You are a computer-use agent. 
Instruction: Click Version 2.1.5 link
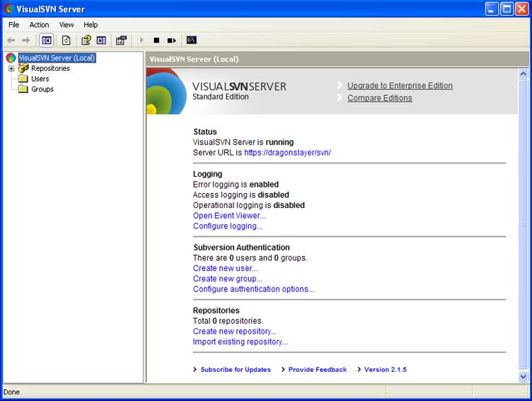click(x=385, y=370)
